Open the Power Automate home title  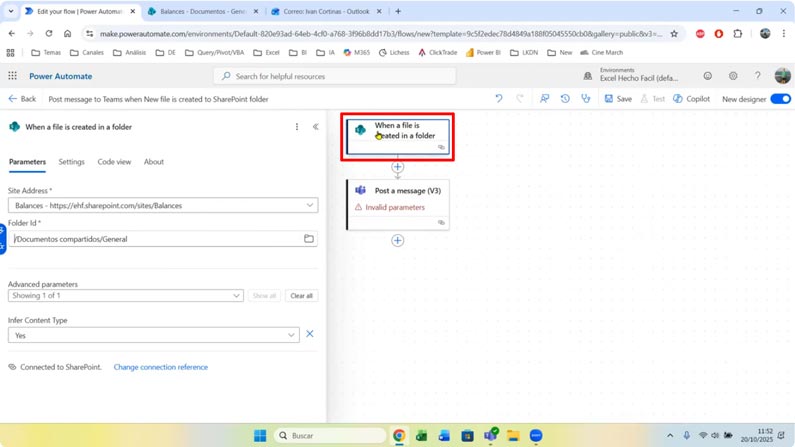click(60, 76)
